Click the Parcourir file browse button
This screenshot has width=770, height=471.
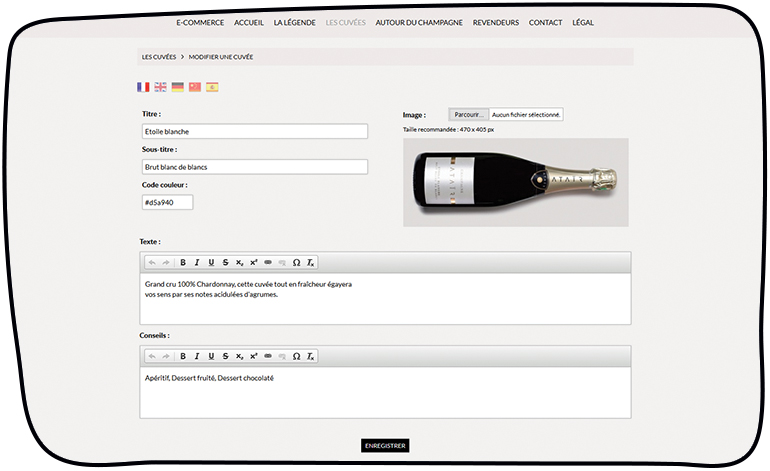(468, 115)
